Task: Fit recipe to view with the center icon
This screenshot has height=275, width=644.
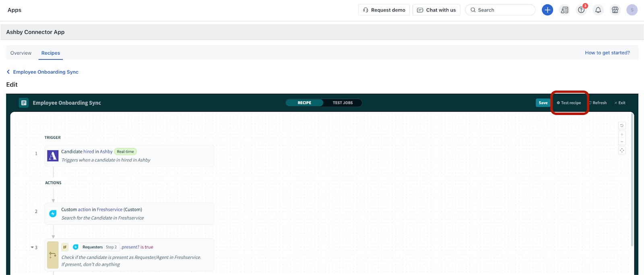Action: pos(622,150)
